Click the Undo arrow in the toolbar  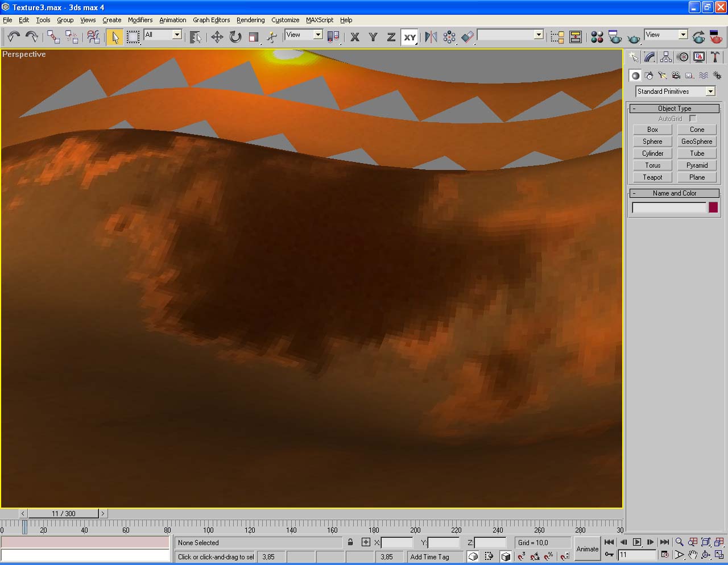(x=14, y=37)
